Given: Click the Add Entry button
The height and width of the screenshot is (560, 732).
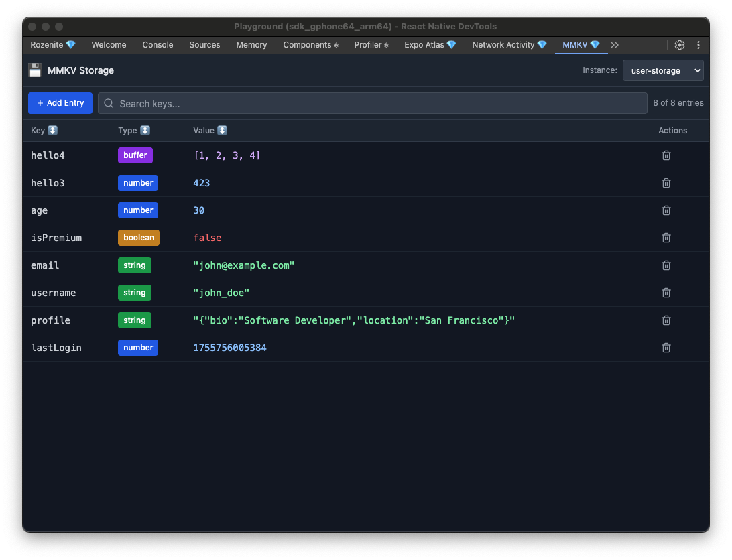Looking at the screenshot, I should click(x=60, y=103).
